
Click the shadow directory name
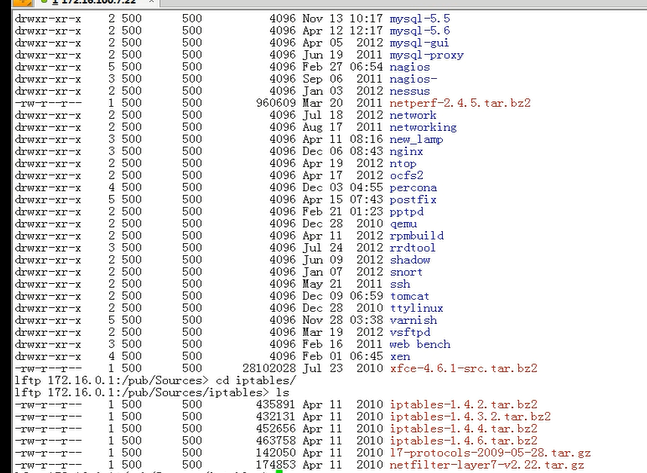pyautogui.click(x=410, y=260)
